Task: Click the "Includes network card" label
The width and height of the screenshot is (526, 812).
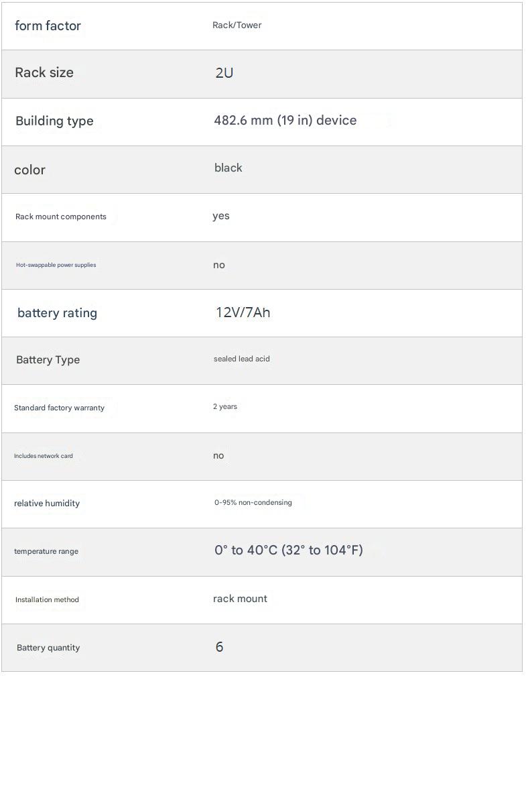Action: [43, 456]
